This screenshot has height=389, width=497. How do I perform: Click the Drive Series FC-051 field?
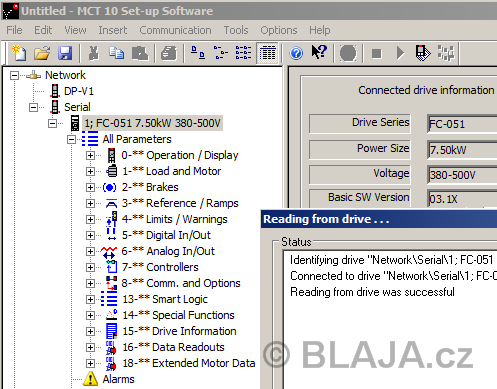[x=462, y=124]
